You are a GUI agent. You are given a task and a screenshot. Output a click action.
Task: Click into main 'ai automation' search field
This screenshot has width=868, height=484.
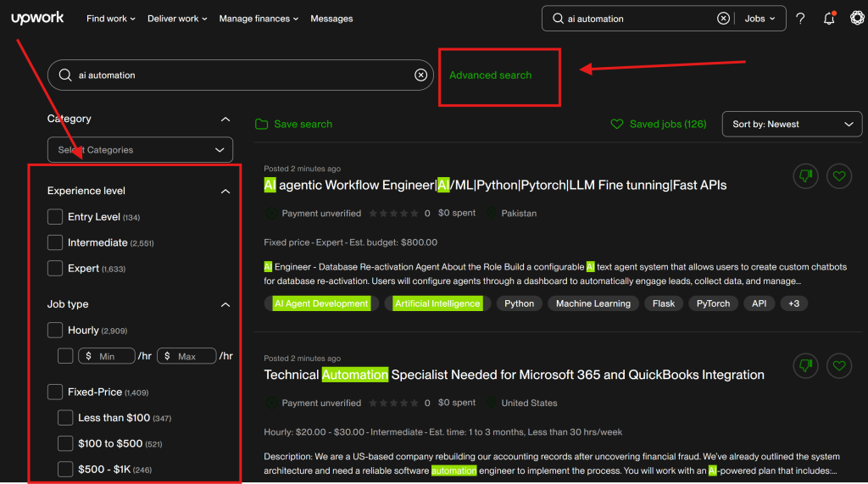click(240, 75)
